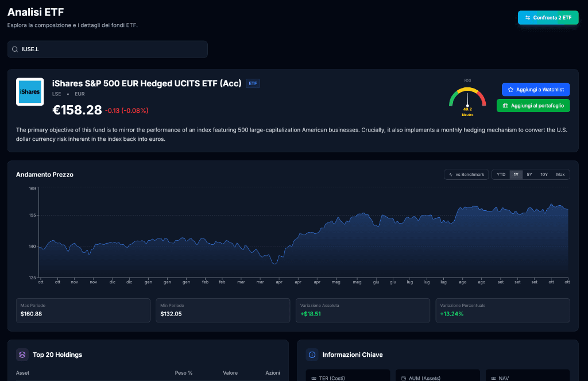Click the pulse icon in vs Benchmark
The width and height of the screenshot is (588, 381).
pyautogui.click(x=451, y=175)
